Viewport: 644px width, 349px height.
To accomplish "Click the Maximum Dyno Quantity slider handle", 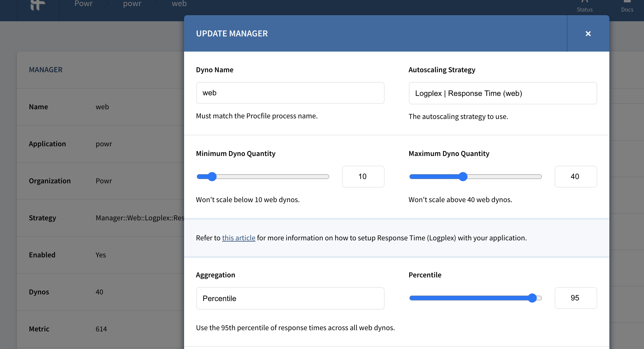I will pos(463,177).
